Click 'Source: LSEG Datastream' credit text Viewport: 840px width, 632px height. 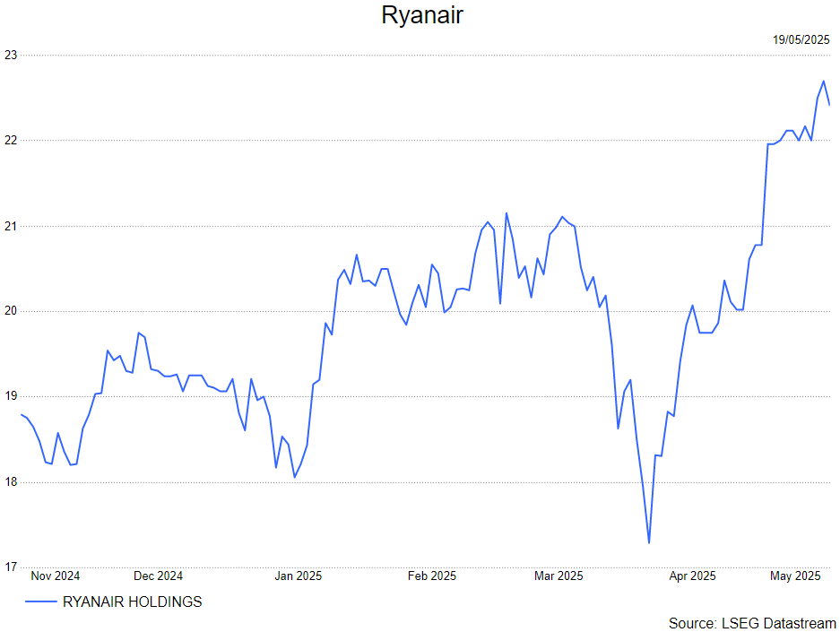click(x=752, y=623)
